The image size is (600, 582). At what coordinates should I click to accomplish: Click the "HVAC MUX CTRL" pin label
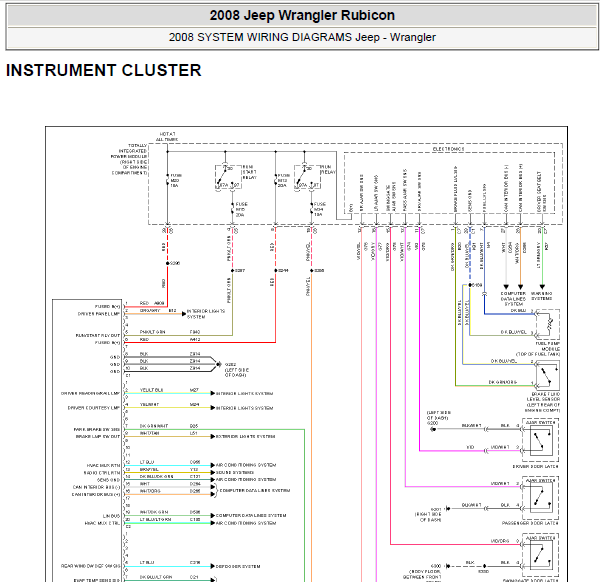(102, 523)
